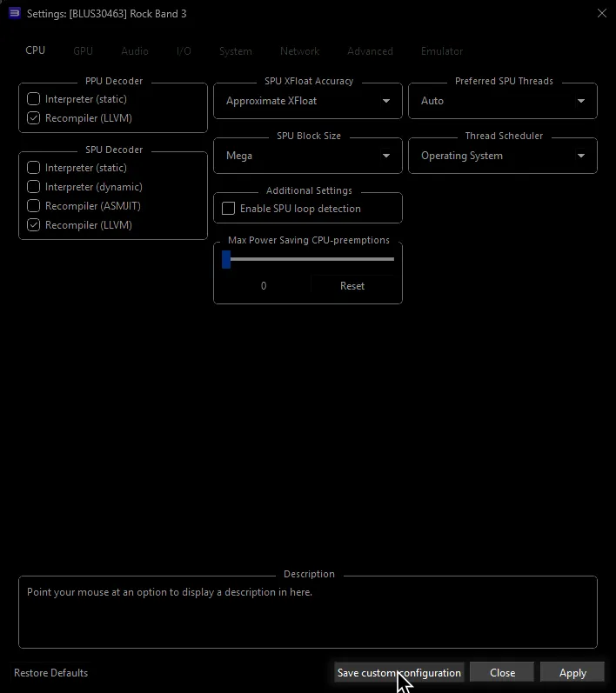Image resolution: width=616 pixels, height=693 pixels.
Task: Open Thread Scheduler dropdown
Action: [x=503, y=156]
